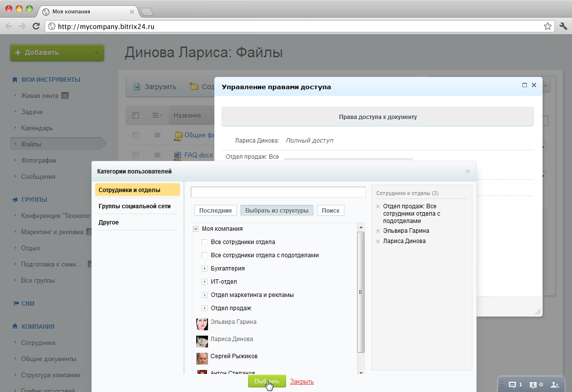
Task: Click the green Выбрать button
Action: tap(267, 381)
